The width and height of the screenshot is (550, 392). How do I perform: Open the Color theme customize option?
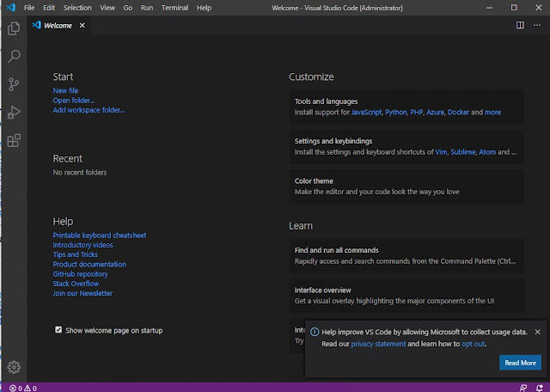click(406, 187)
